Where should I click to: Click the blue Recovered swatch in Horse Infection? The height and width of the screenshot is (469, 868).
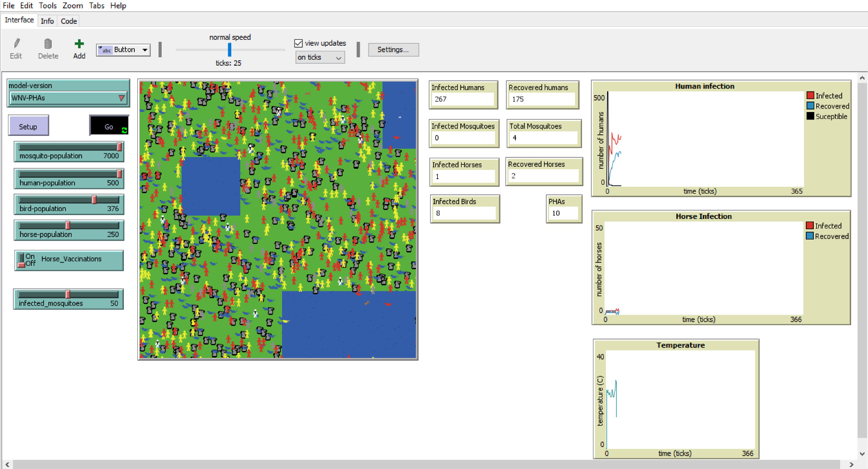point(810,236)
